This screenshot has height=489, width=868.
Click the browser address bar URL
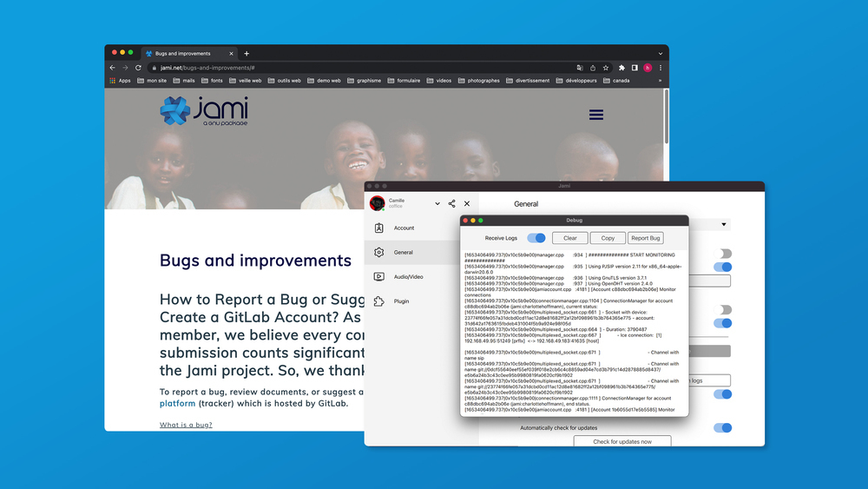[x=207, y=68]
